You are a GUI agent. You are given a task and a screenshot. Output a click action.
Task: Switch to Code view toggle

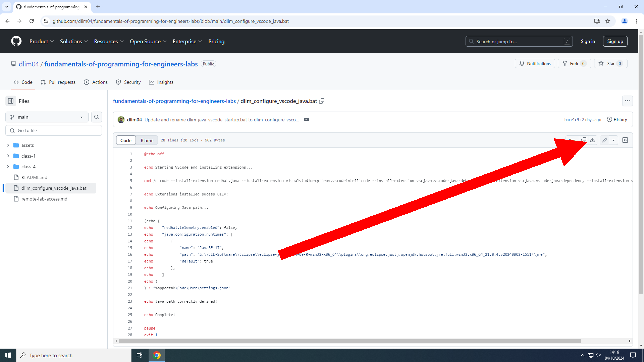pos(126,140)
